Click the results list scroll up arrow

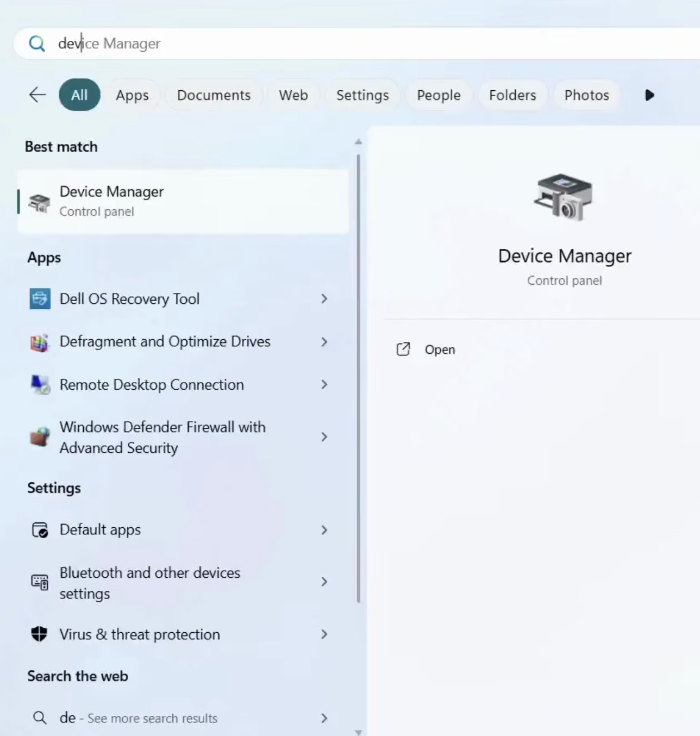coord(358,142)
